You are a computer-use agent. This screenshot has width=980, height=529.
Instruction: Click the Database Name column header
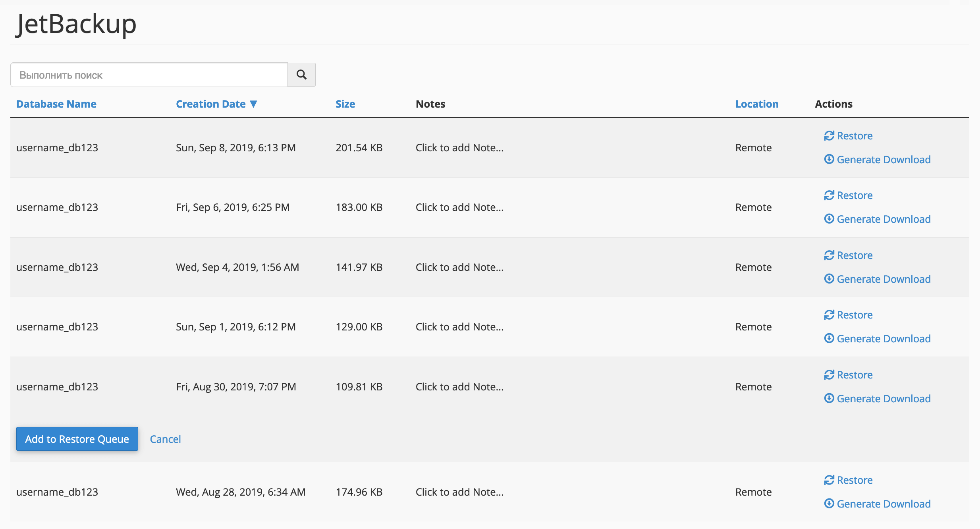pyautogui.click(x=56, y=104)
